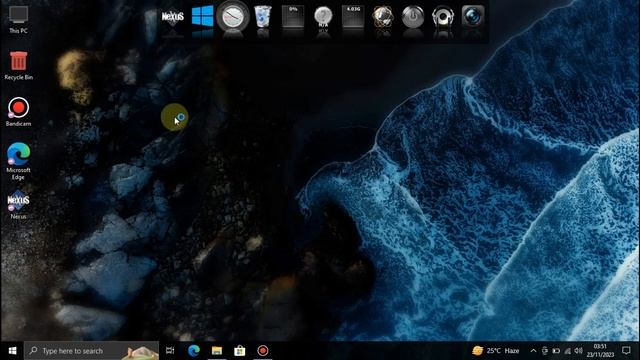Open Microsoft Store from the taskbar
The height and width of the screenshot is (360, 640).
pos(240,351)
